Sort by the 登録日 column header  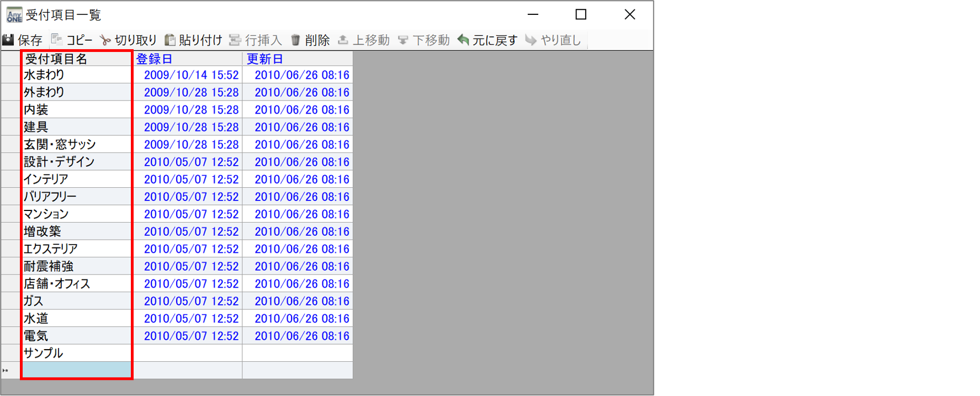187,59
